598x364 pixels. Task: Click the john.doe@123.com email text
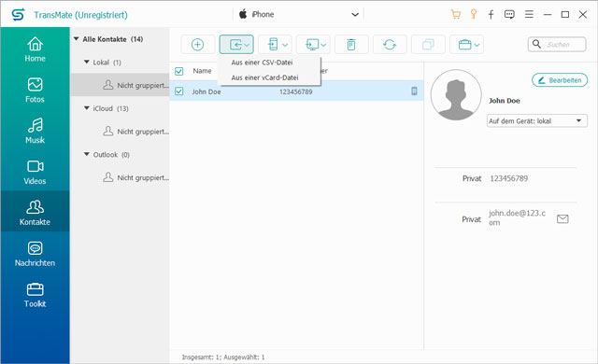coord(517,217)
